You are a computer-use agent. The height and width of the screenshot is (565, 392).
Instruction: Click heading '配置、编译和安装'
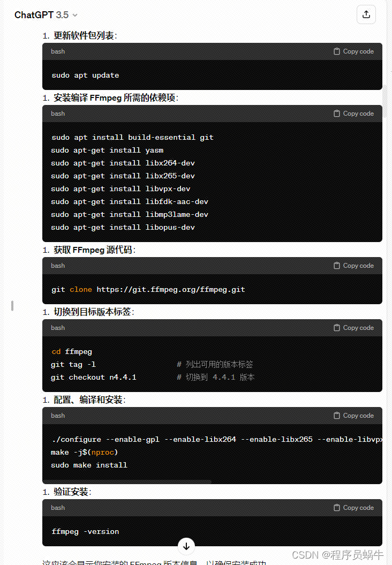(89, 400)
